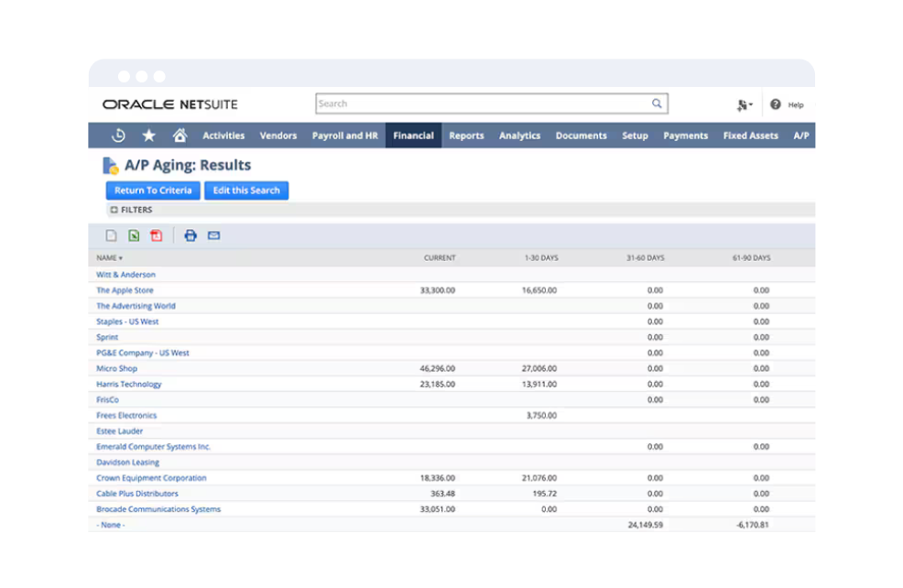Open the user role dropdown
Viewport: 903px width, 588px height.
[745, 105]
